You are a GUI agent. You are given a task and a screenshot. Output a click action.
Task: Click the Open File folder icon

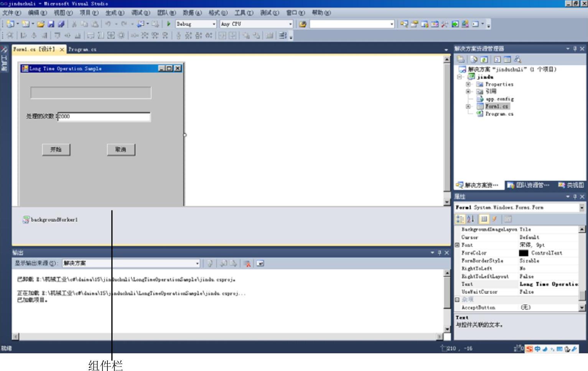coord(40,24)
